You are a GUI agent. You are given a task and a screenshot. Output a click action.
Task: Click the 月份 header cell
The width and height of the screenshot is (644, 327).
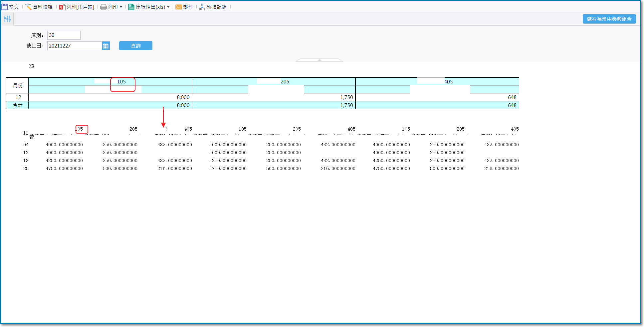click(x=18, y=85)
